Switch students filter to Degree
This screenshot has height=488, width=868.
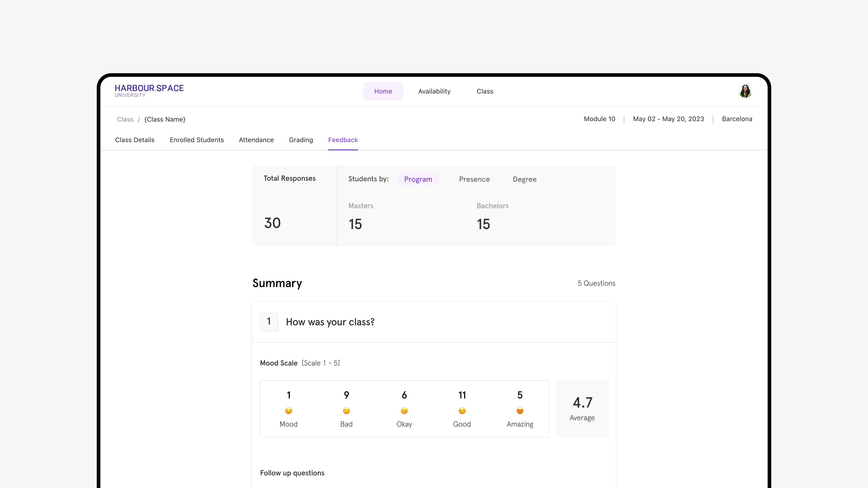[524, 179]
